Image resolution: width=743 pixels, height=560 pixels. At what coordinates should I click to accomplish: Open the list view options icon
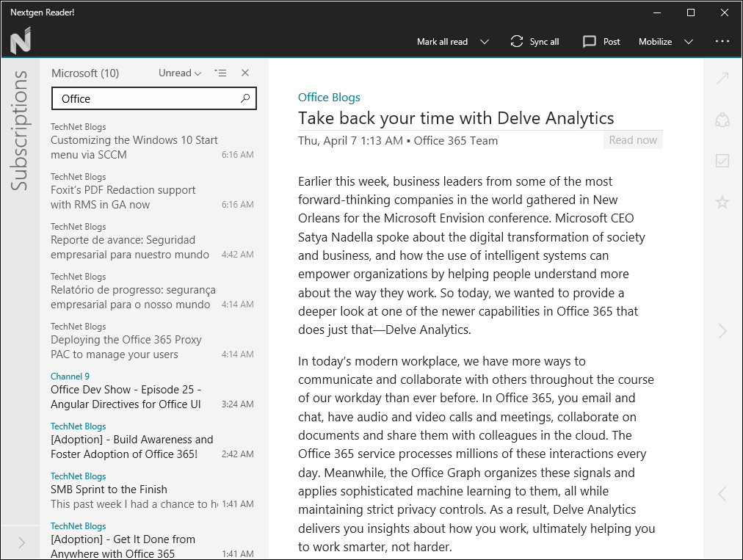220,73
